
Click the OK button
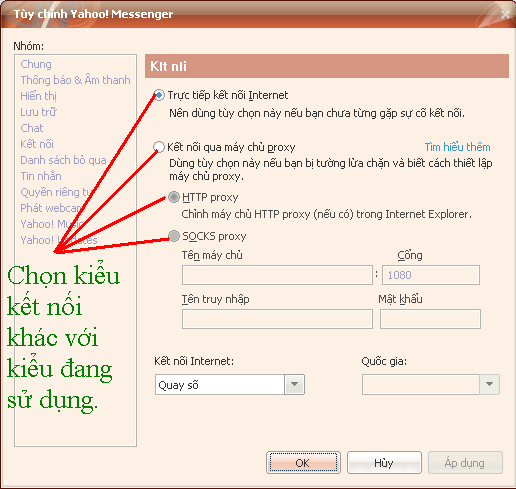coord(303,463)
